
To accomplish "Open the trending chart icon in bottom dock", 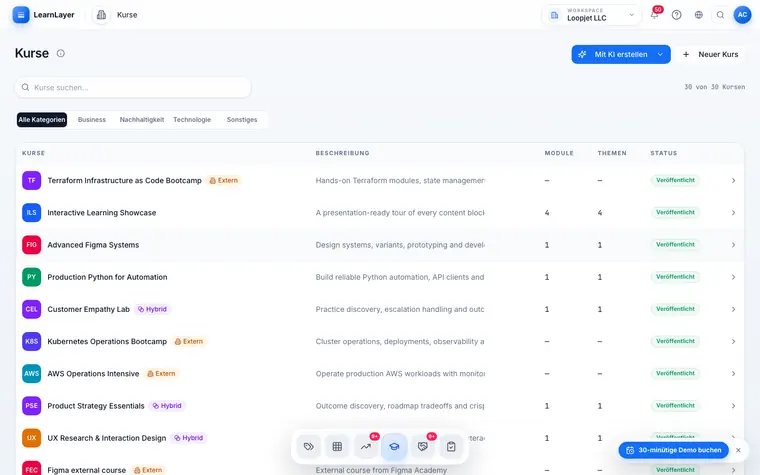I will 366,446.
